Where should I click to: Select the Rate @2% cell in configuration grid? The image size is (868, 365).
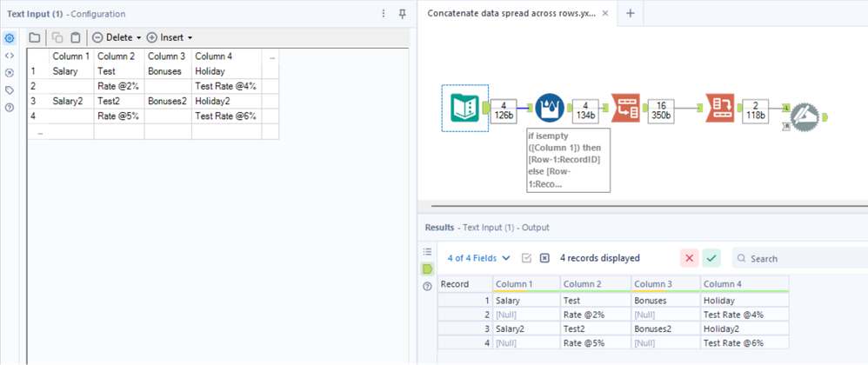tap(119, 86)
